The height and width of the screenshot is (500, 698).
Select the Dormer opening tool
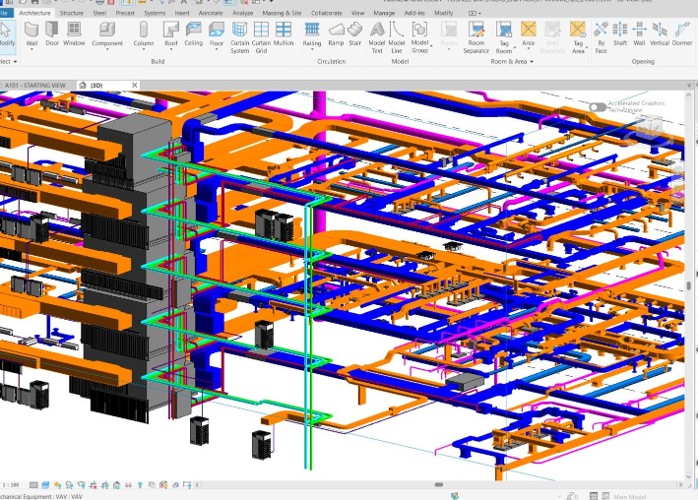(682, 34)
